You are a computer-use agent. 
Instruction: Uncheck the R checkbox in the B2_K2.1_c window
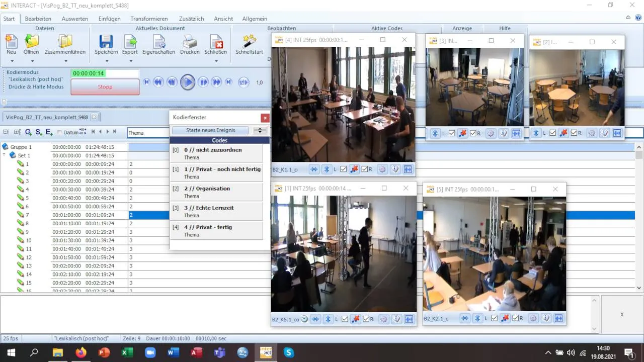tap(515, 318)
